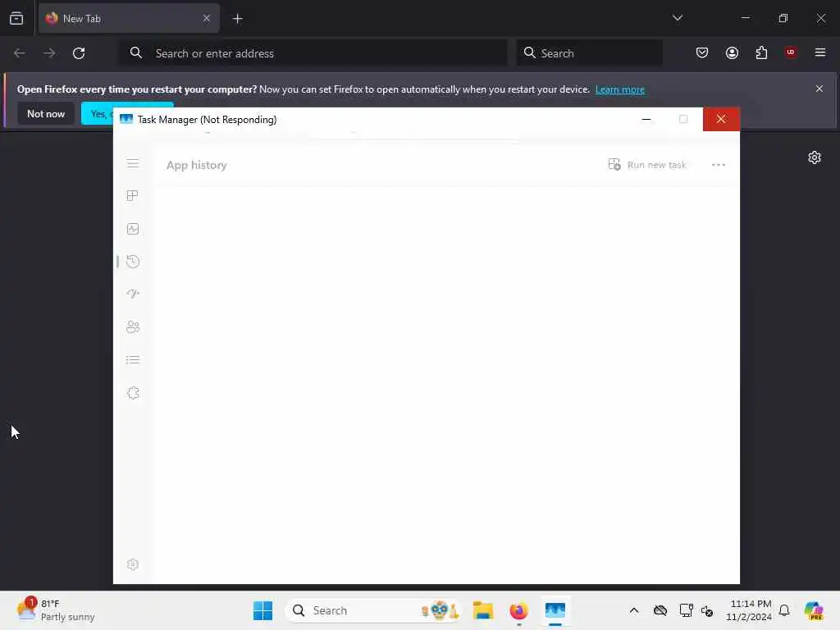Click Task Manager icon in taskbar
Screen dimensions: 840x630
tap(555, 610)
